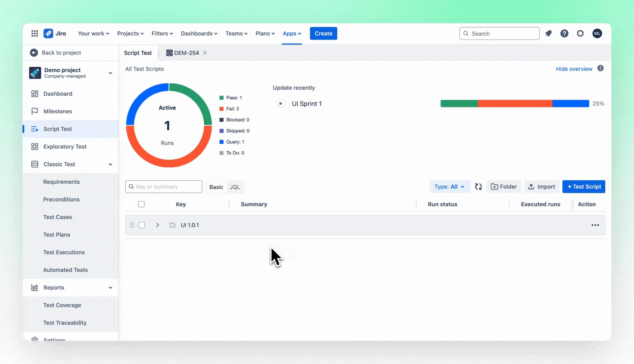Click the UI Sprint 1 progress bar
Screen dimensions: 634x364
(x=514, y=103)
